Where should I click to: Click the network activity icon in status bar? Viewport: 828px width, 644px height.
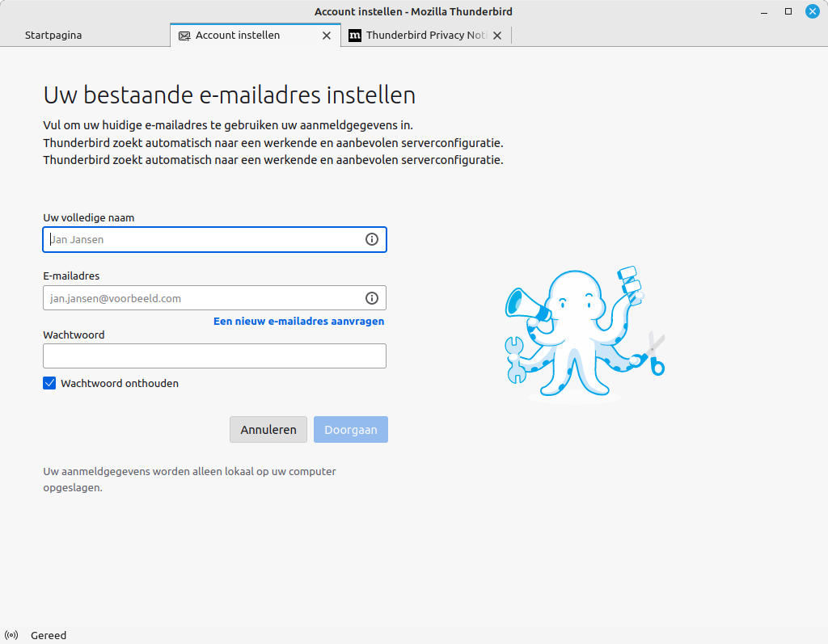(x=11, y=635)
